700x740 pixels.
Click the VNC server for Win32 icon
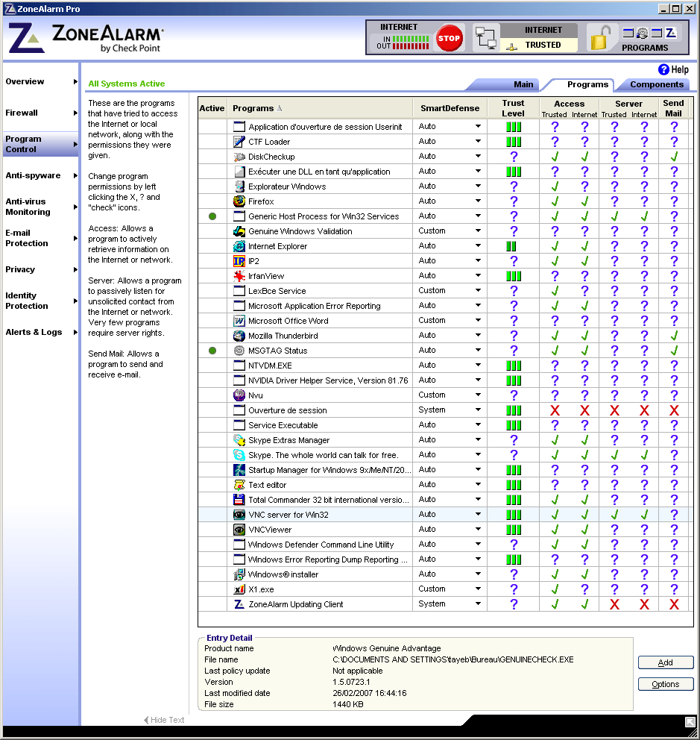[239, 515]
